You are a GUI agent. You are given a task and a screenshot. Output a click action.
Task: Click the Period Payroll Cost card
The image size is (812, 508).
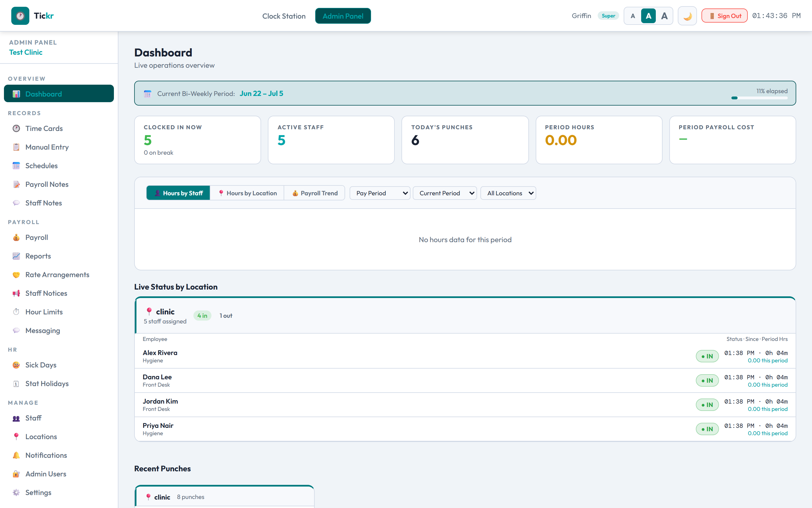click(732, 140)
